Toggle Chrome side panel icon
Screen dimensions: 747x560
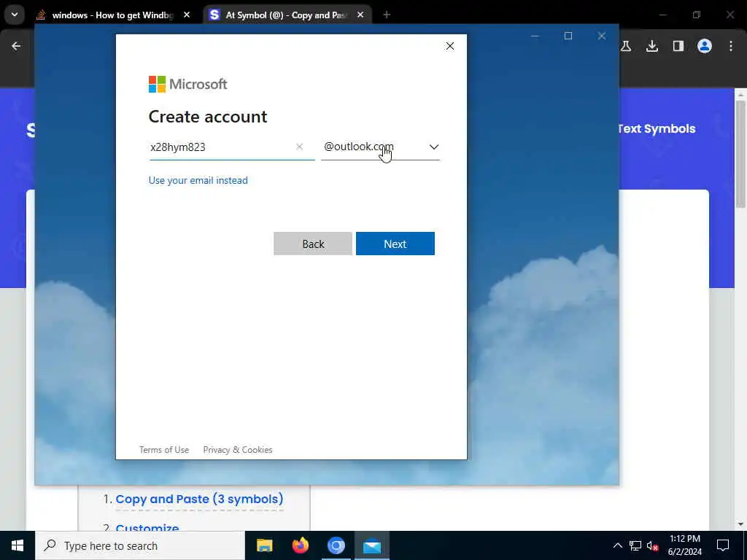pyautogui.click(x=678, y=46)
